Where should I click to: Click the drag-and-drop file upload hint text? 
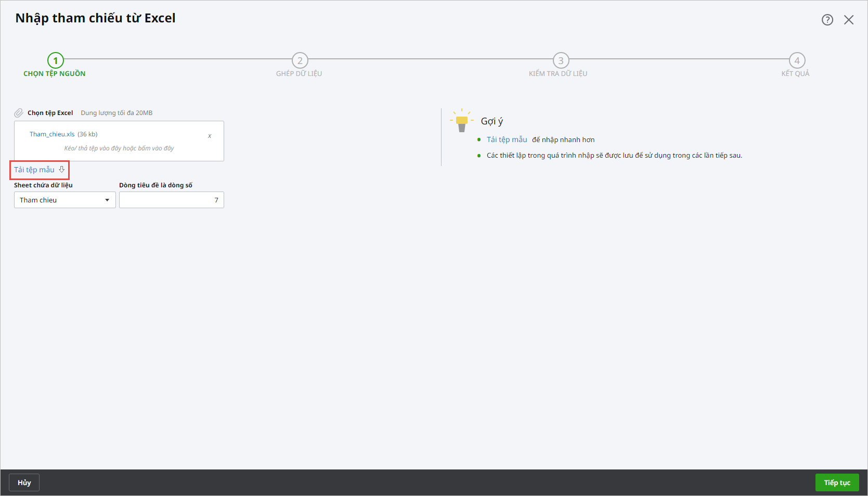[x=119, y=148]
